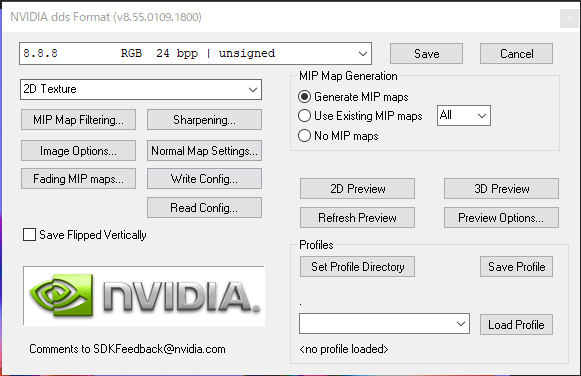
Task: Click the Read Config button
Action: point(204,207)
